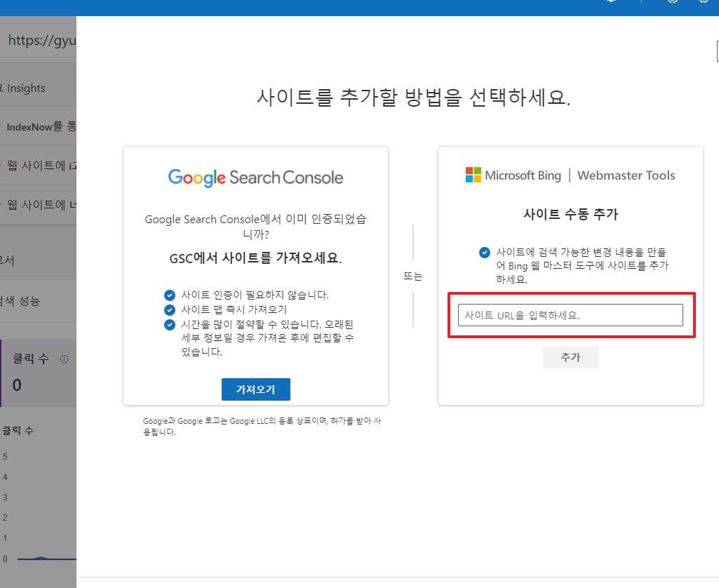Click the 사이트 URL 입력 field
The image size is (719, 588).
570,314
